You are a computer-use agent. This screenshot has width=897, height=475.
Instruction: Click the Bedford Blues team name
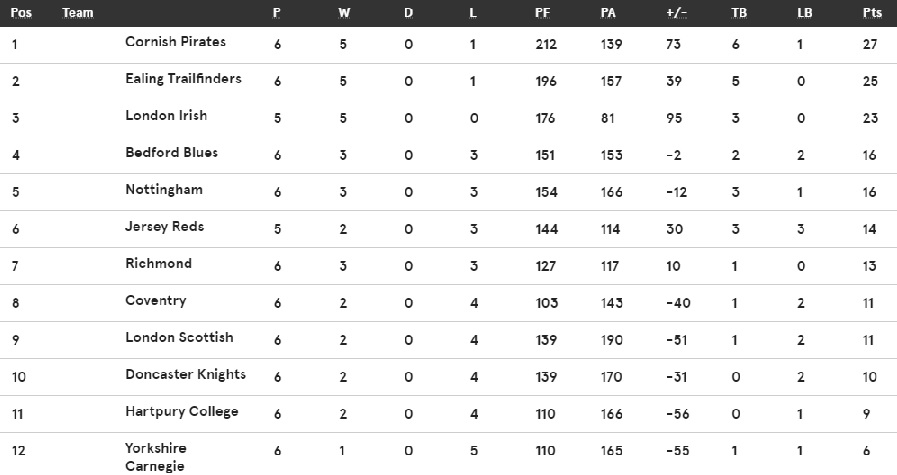tap(171, 152)
